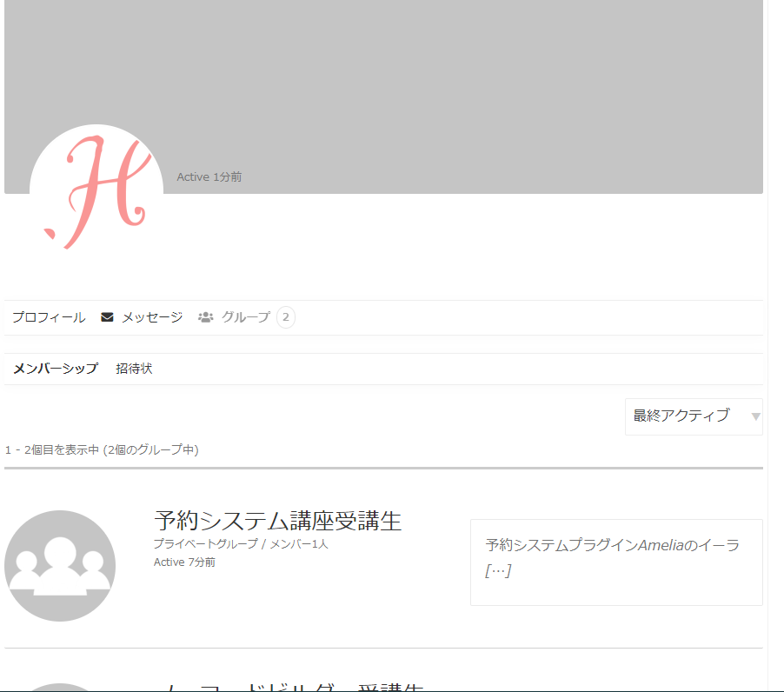Click the プライベートグループ / メンバー1人 text
Image resolution: width=784 pixels, height=692 pixels.
[x=241, y=544]
